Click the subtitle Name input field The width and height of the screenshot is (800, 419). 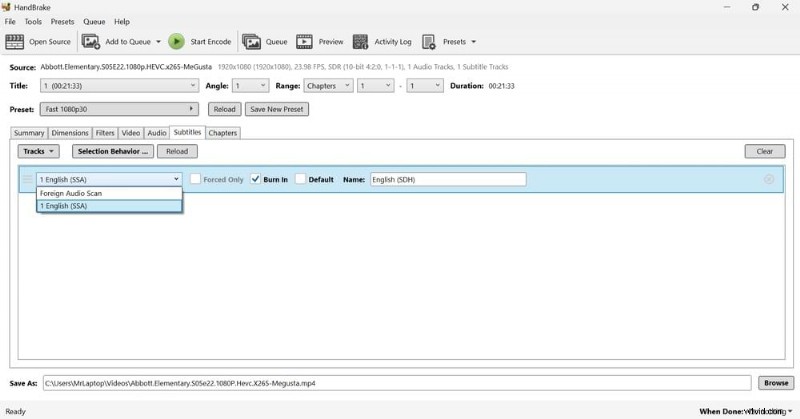pos(448,179)
